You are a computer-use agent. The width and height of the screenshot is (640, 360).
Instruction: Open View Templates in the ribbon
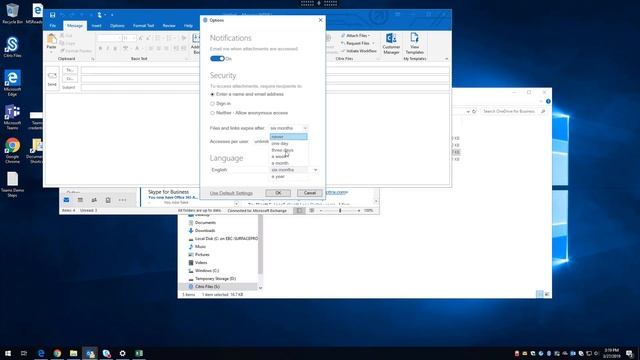coord(414,44)
